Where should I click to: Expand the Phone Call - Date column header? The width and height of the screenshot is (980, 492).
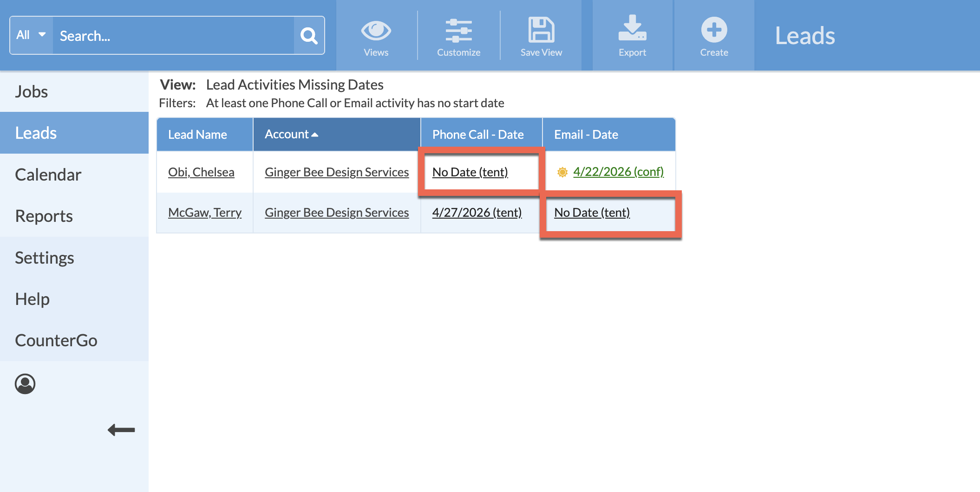pyautogui.click(x=478, y=134)
